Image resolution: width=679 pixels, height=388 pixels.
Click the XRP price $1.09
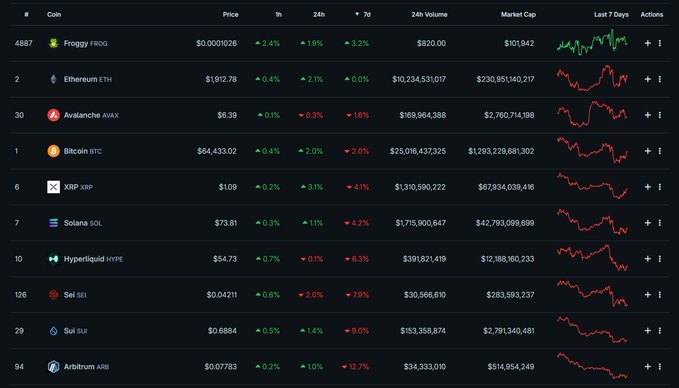coord(228,187)
